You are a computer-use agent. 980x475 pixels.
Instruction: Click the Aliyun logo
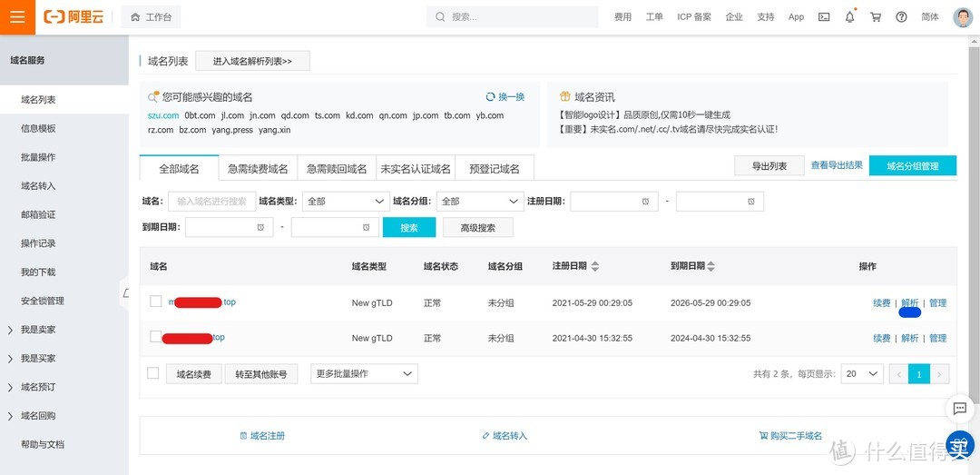point(73,17)
